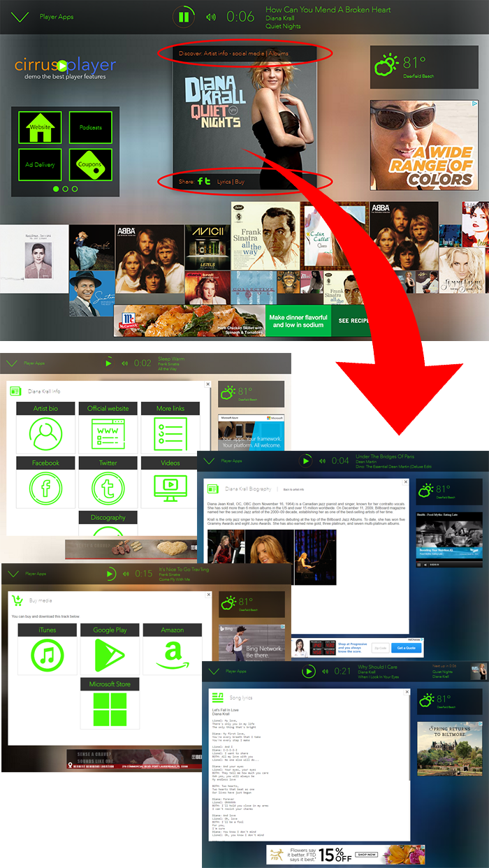The image size is (489, 868).
Task: Open Artist bio person icon
Action: 45,434
